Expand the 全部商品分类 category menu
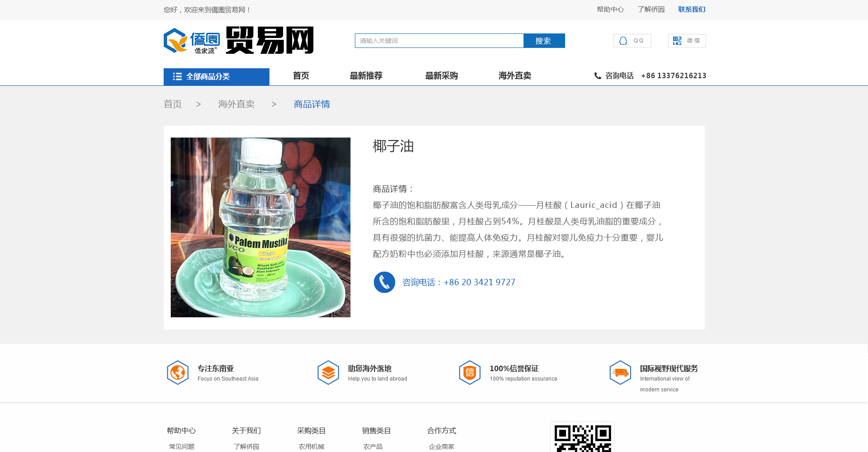This screenshot has width=868, height=452. pyautogui.click(x=216, y=77)
